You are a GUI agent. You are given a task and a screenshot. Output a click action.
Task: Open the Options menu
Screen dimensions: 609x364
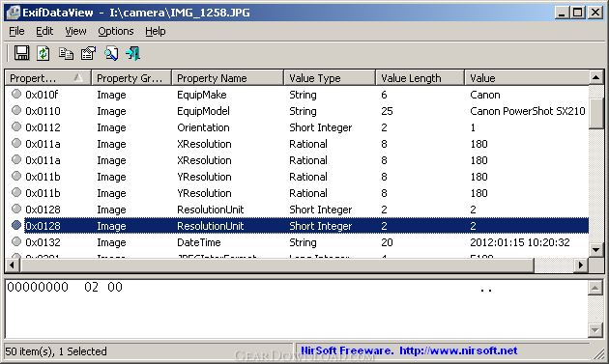point(116,31)
